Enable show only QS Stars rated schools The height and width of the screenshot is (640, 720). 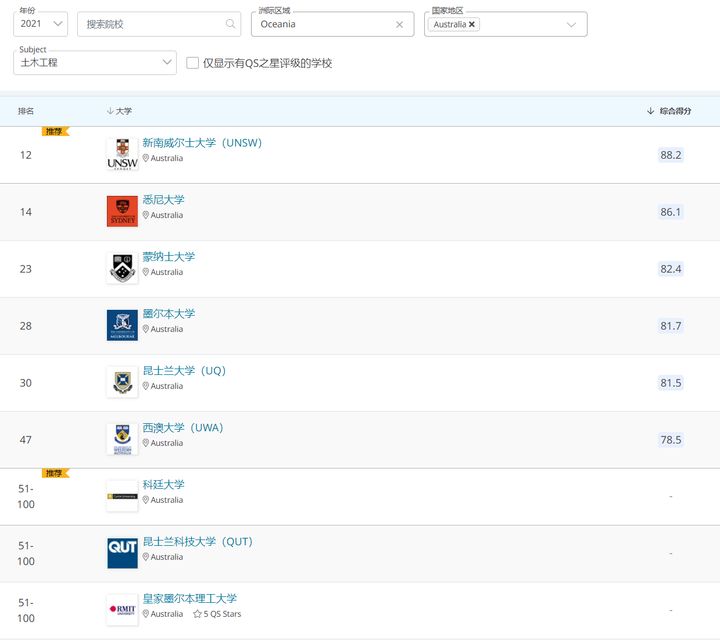tap(192, 63)
